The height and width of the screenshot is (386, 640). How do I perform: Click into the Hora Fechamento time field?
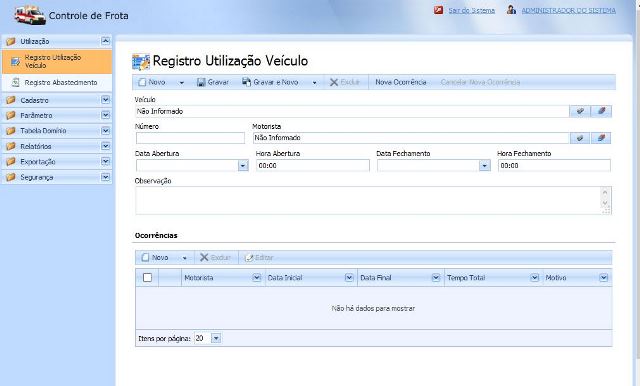click(554, 166)
